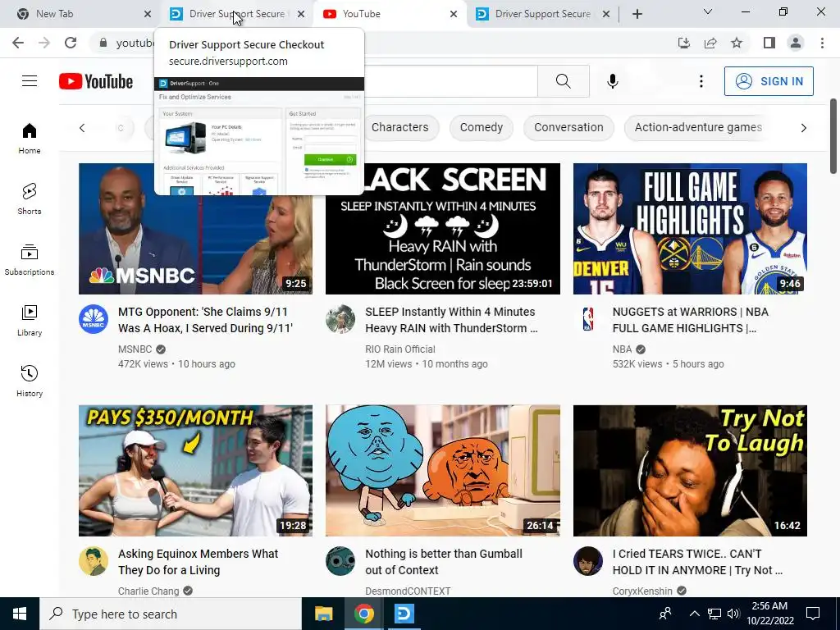
Task: Click the install app icon in address bar
Action: click(683, 43)
